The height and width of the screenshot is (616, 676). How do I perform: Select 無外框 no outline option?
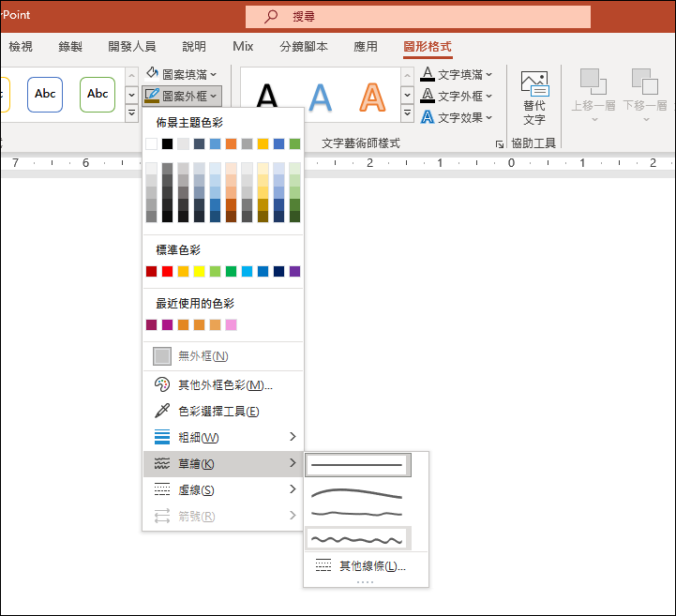[223, 356]
